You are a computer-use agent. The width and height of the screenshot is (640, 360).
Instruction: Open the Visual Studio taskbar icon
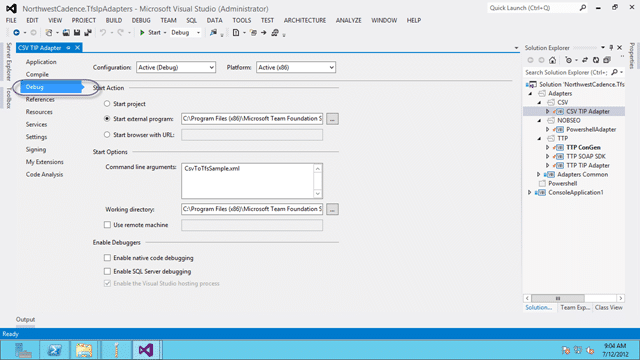pos(146,350)
